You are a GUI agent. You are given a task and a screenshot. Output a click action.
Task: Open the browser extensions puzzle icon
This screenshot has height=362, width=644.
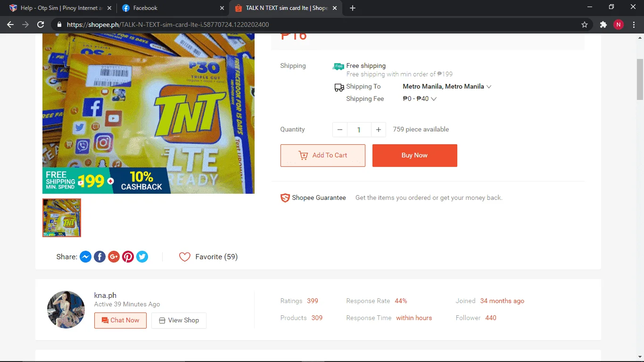pyautogui.click(x=603, y=25)
